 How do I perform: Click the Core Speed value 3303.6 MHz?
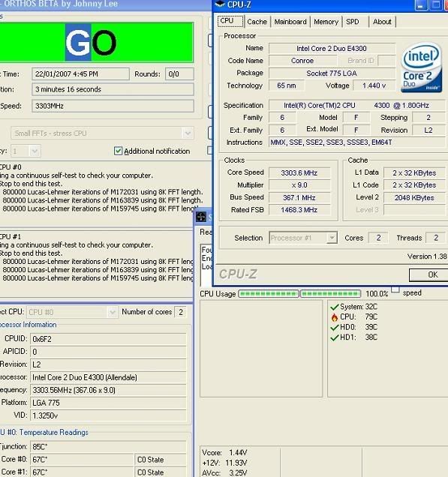[299, 172]
